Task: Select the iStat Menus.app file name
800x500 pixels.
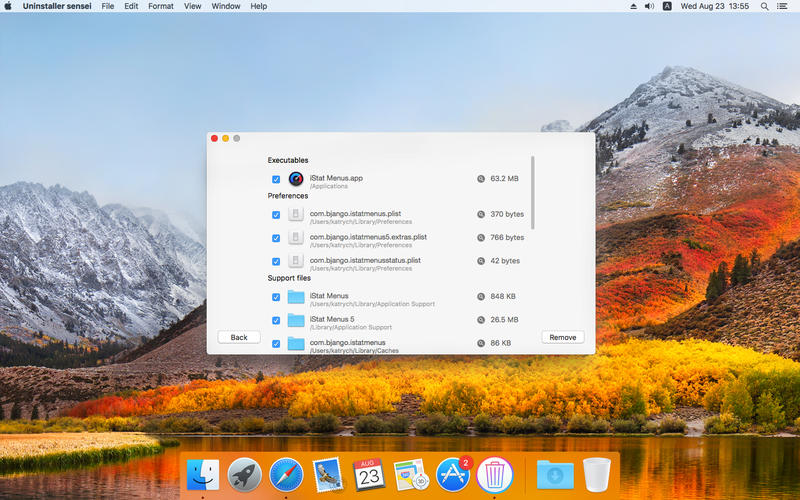Action: click(x=336, y=178)
